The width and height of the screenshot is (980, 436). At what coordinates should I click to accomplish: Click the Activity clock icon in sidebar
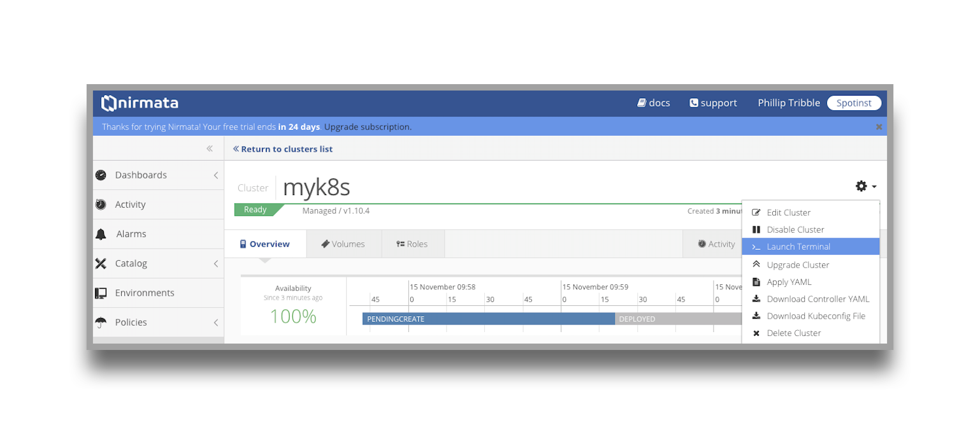tap(101, 205)
